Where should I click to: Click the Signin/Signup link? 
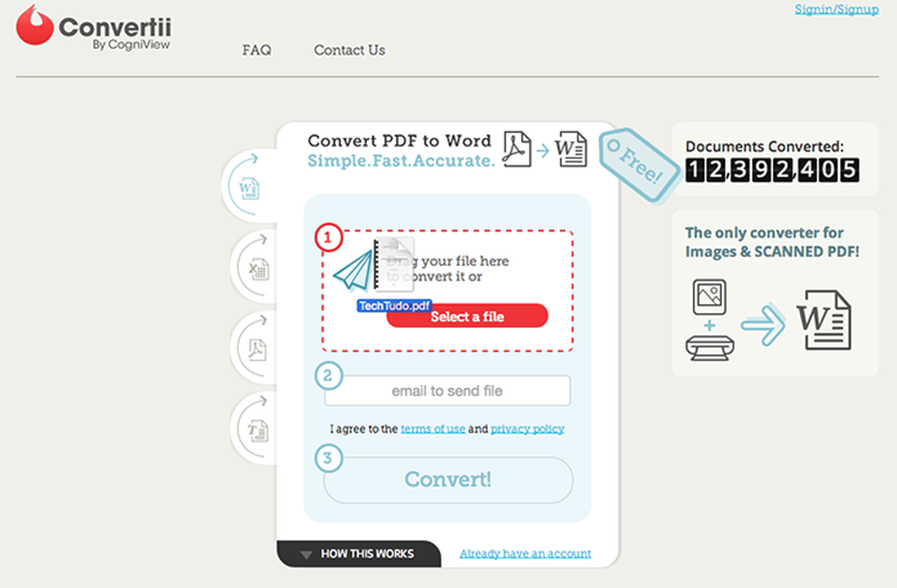pyautogui.click(x=836, y=10)
